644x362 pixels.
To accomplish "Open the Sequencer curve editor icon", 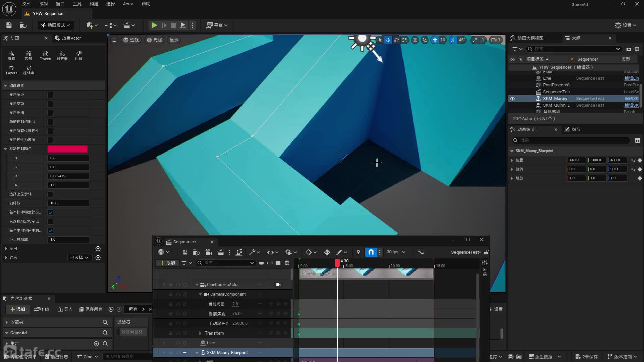I will [x=421, y=252].
